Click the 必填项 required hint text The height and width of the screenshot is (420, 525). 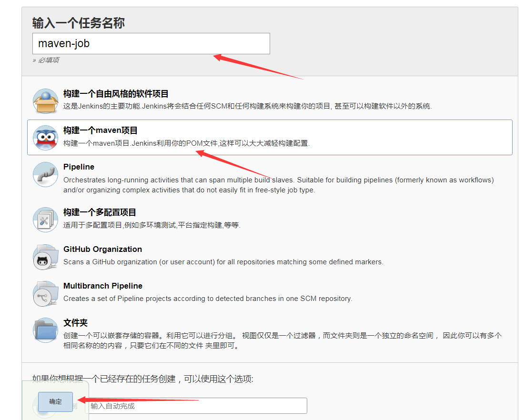tap(46, 60)
